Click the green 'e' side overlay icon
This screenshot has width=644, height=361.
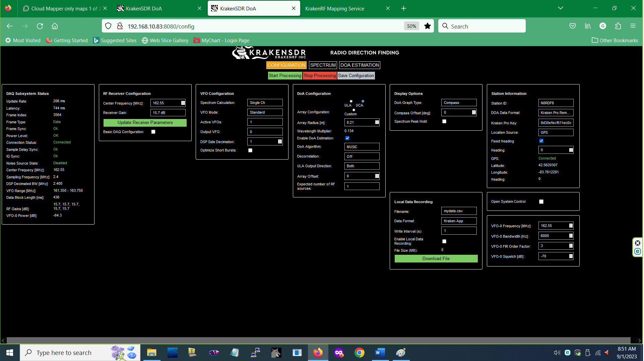point(638,251)
